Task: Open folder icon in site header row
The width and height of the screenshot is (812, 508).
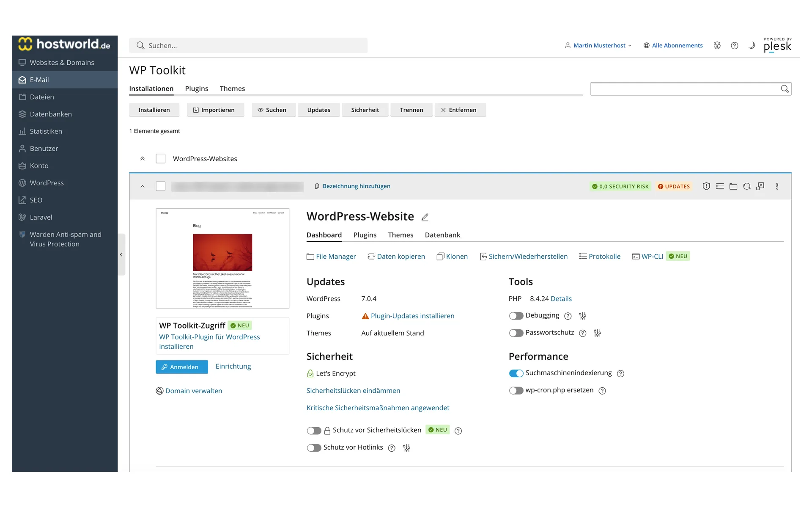Action: pyautogui.click(x=733, y=186)
